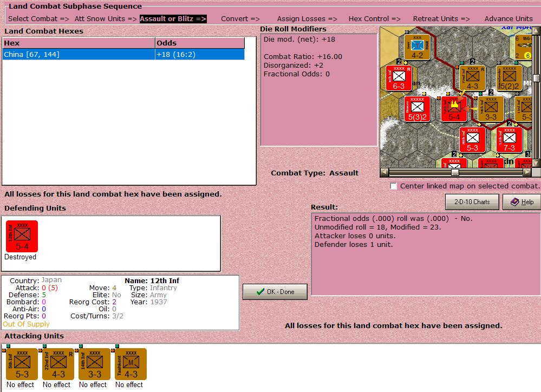This screenshot has width=541, height=392.
Task: Click the destroyed 12th Inf defending unit counter
Action: pyautogui.click(x=22, y=237)
